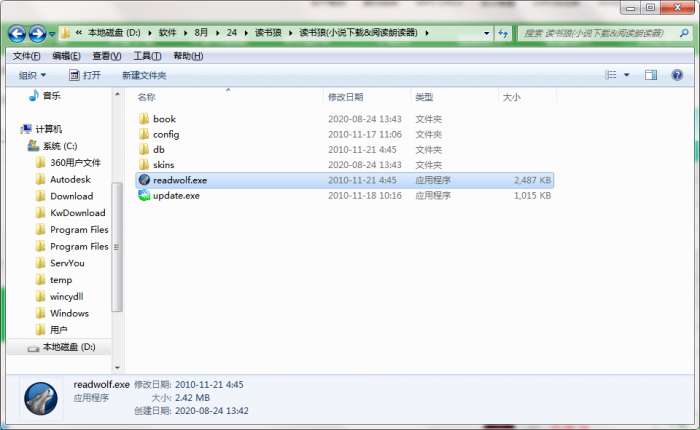Viewport: 700px width, 430px height.
Task: Open the 360用户文件 folder in tree
Action: point(75,163)
